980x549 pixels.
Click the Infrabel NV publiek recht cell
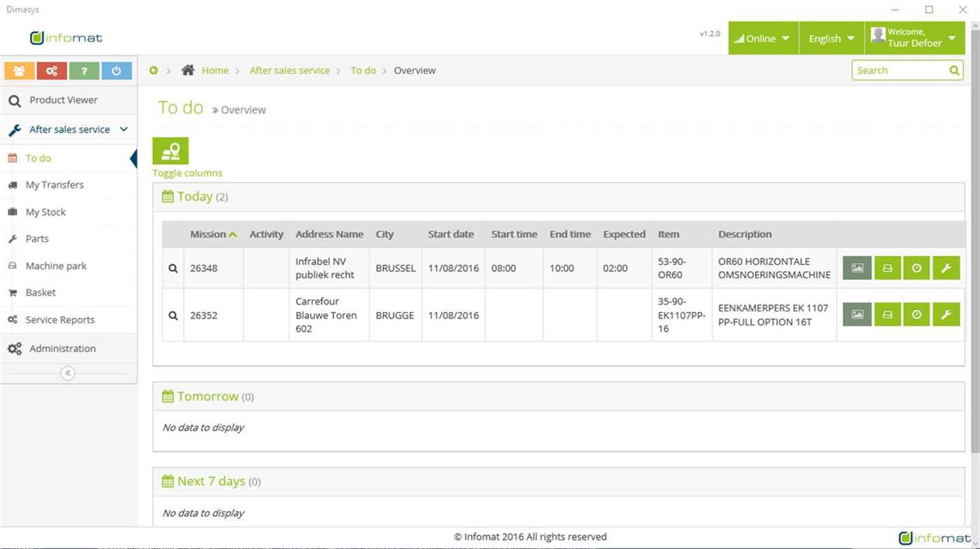pos(329,268)
